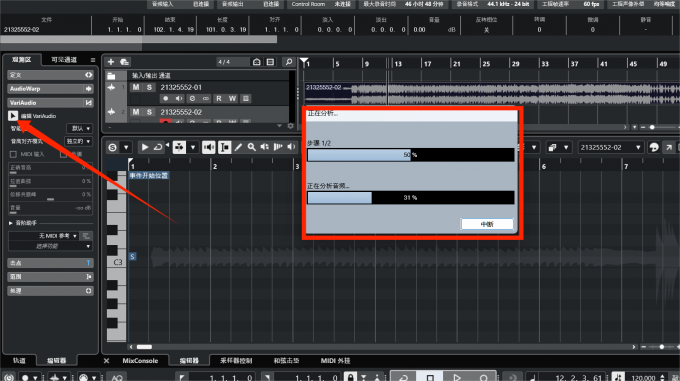The width and height of the screenshot is (680, 381).
Task: Click the head-shaped icon right of clip selector
Action: click(x=654, y=147)
